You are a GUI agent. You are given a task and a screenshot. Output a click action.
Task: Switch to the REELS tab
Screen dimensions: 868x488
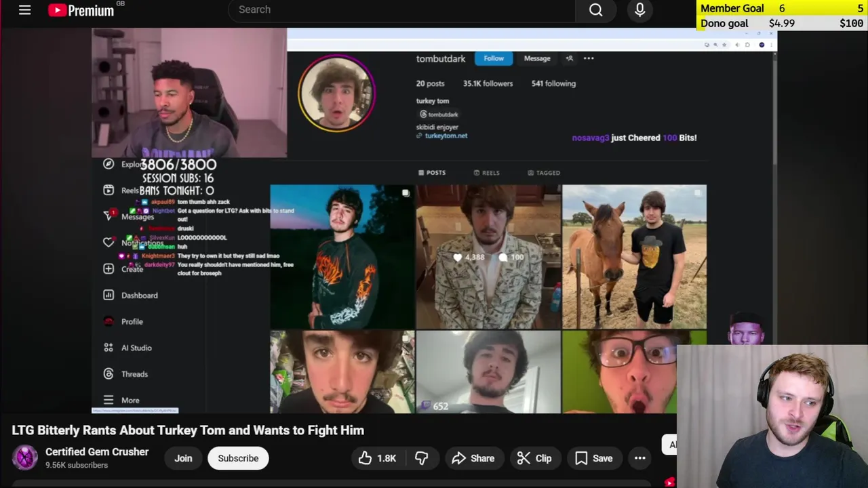[486, 173]
